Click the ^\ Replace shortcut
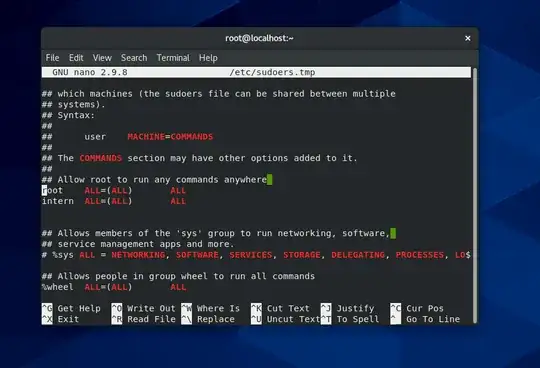The image size is (540, 368). [208, 319]
